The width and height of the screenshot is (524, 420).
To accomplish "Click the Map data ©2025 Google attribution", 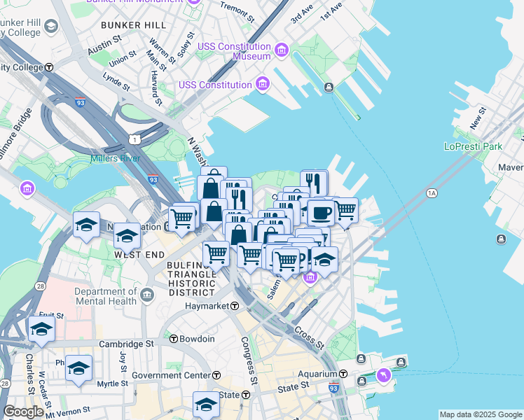I will [481, 415].
